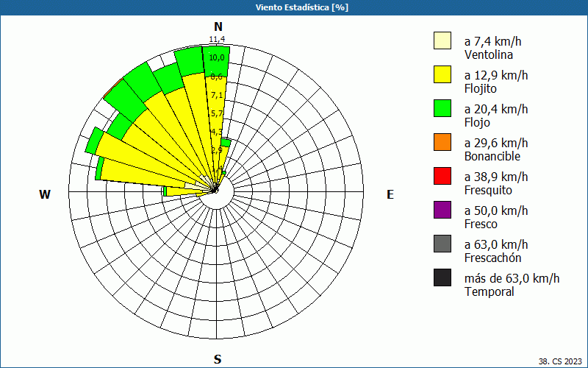Click the 5,7 scale label on the axis

217,113
